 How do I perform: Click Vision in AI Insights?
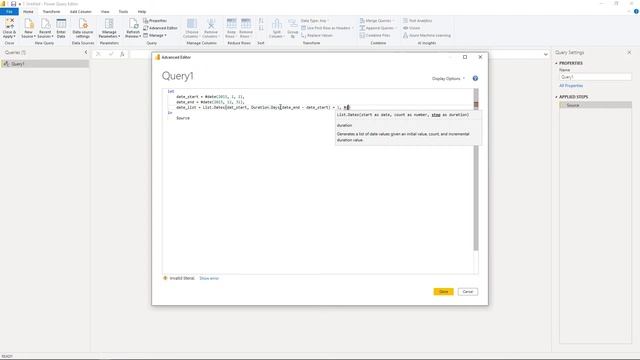[411, 28]
